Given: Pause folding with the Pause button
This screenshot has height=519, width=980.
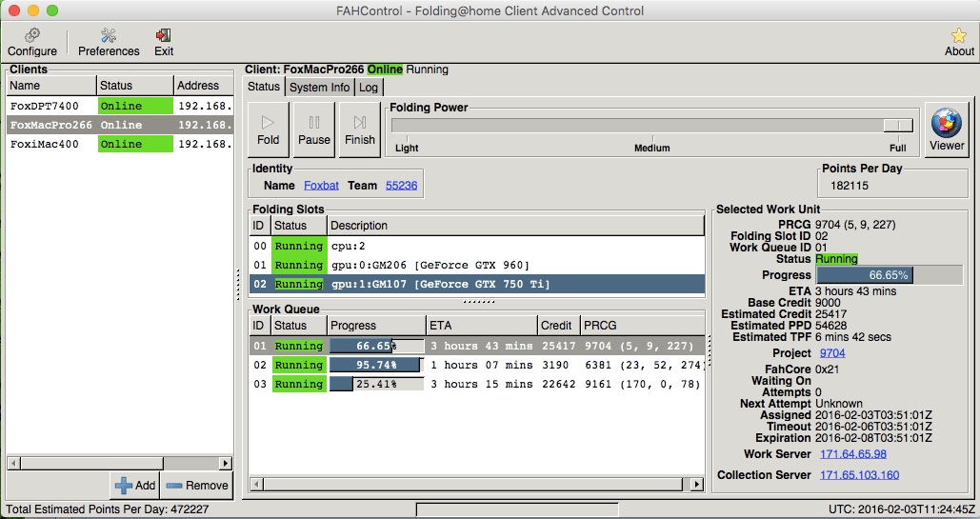Looking at the screenshot, I should (x=313, y=130).
